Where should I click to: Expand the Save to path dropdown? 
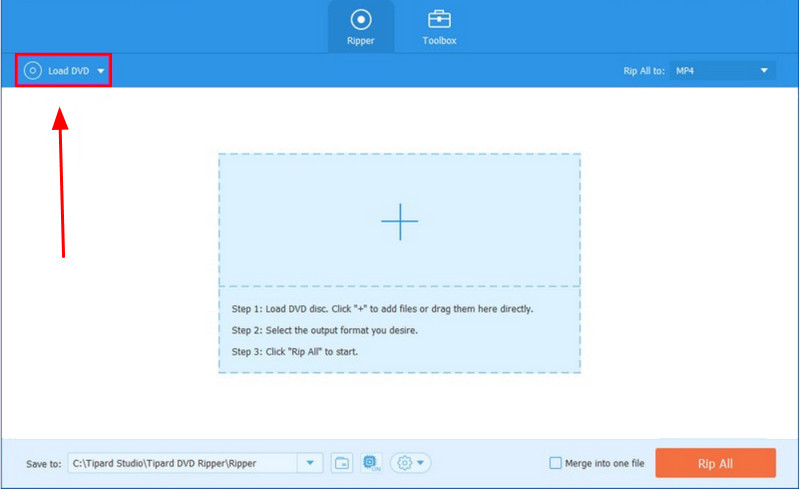tap(310, 463)
